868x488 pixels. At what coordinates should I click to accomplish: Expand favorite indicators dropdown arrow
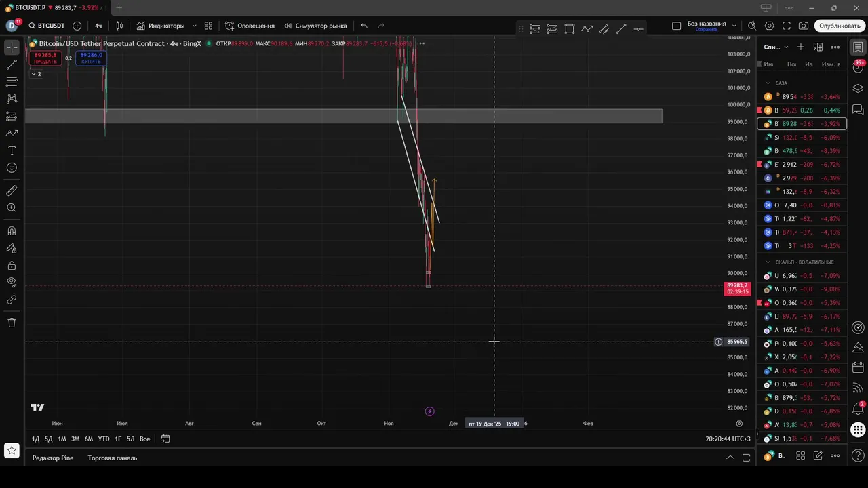(x=194, y=26)
